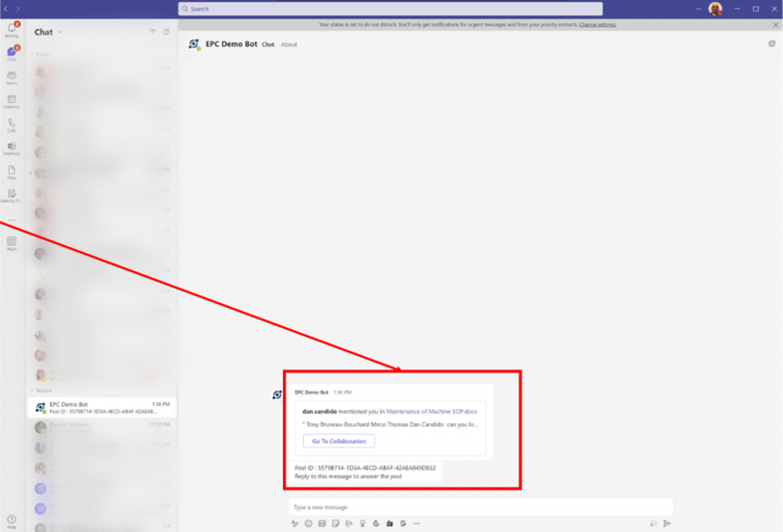This screenshot has height=532, width=783.
Task: Click the Type a new message field
Action: [480, 507]
